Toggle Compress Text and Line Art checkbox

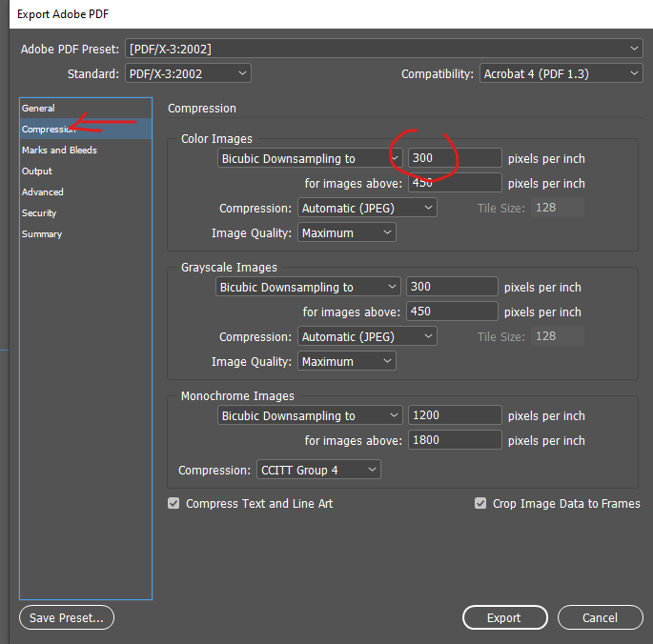[x=173, y=503]
